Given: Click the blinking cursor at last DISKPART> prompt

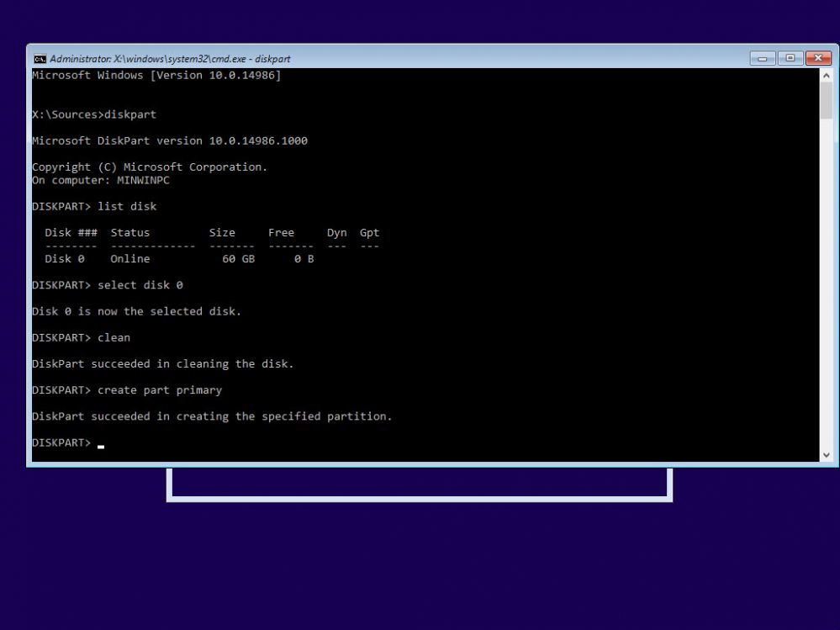Looking at the screenshot, I should coord(101,447).
